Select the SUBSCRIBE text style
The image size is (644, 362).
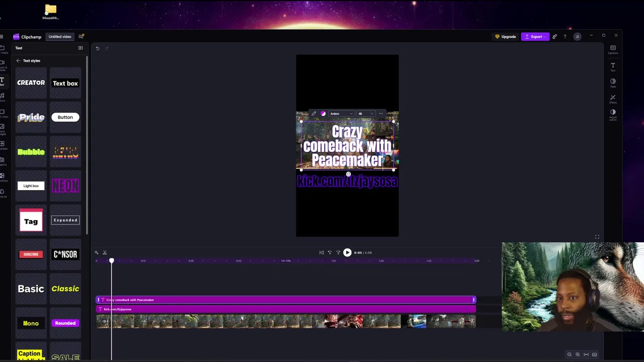(x=31, y=254)
